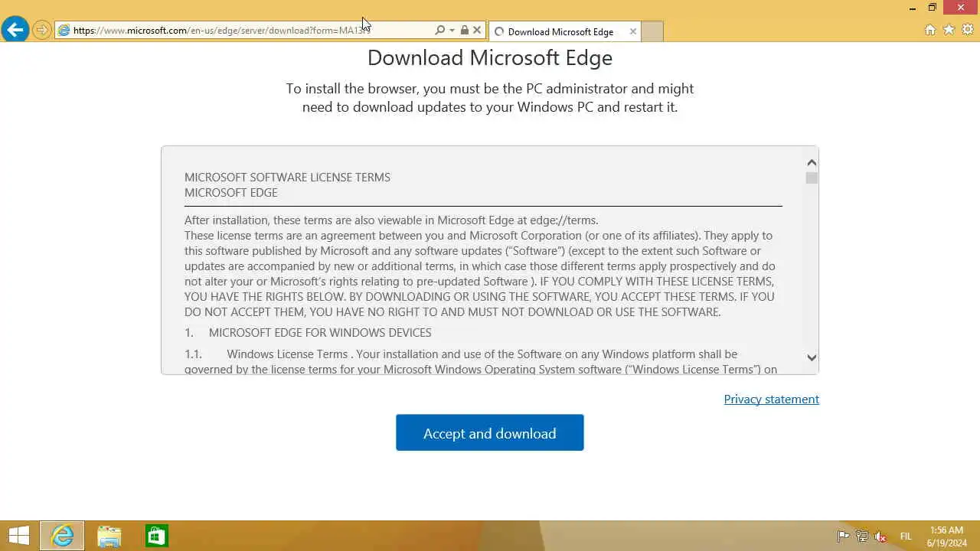Open Favorites with the star icon

coord(949,30)
